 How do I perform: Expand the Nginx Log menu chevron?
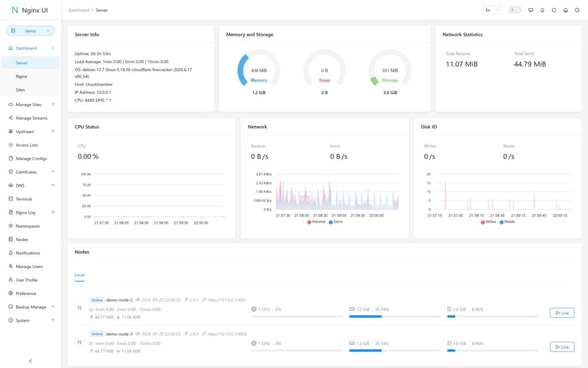point(53,212)
